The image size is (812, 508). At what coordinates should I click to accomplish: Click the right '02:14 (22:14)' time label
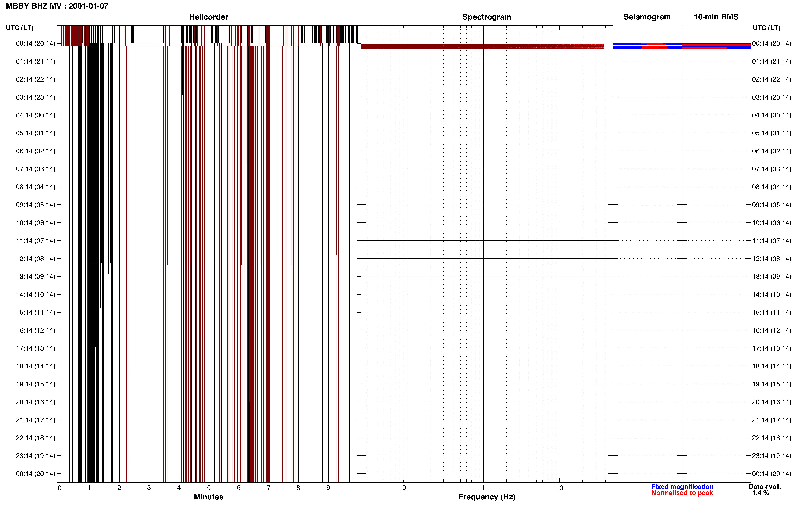pyautogui.click(x=772, y=79)
